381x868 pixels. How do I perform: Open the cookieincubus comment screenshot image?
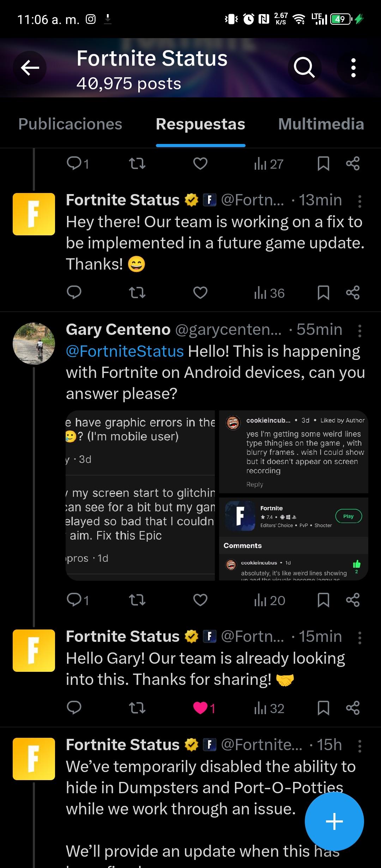point(294,452)
